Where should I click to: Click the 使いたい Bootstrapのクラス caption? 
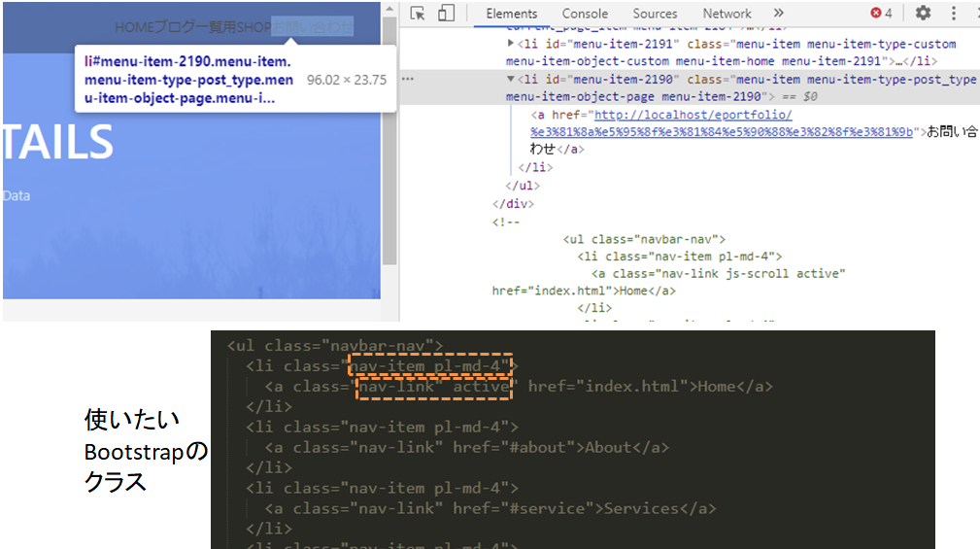[146, 451]
